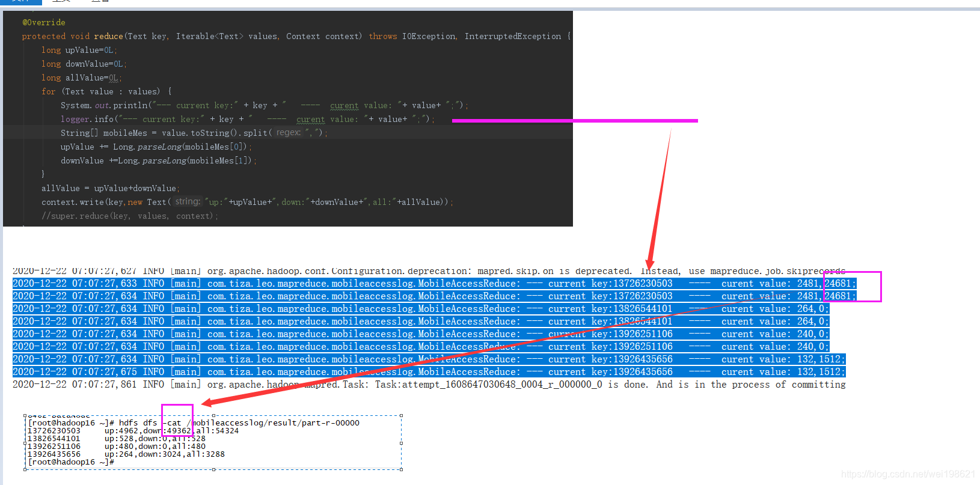
Task: Click the terminal result row for 13926251106
Action: click(117, 447)
